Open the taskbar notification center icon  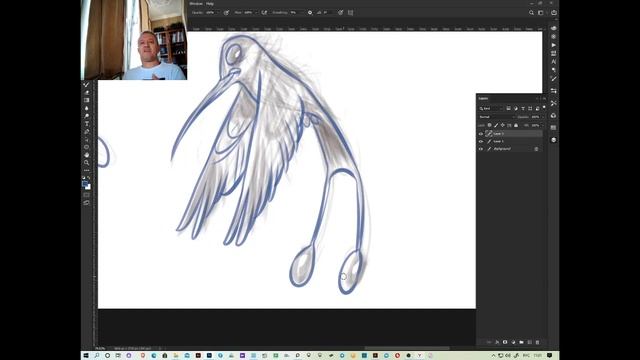pyautogui.click(x=549, y=356)
